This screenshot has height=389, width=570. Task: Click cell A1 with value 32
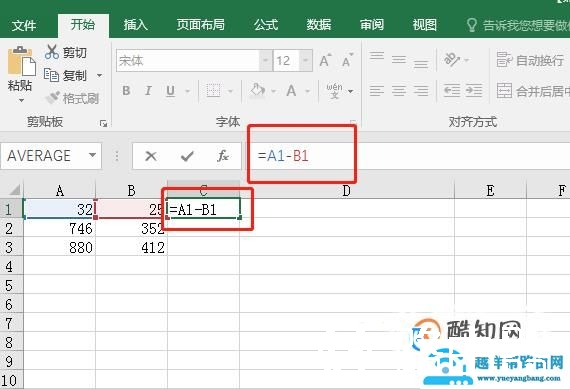pyautogui.click(x=60, y=209)
